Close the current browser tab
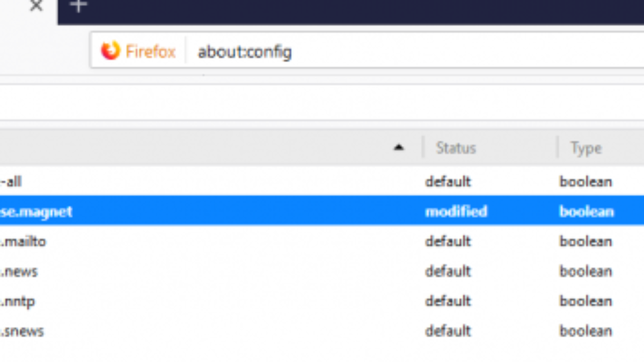Screen dimensions: 644x362 [x=36, y=6]
